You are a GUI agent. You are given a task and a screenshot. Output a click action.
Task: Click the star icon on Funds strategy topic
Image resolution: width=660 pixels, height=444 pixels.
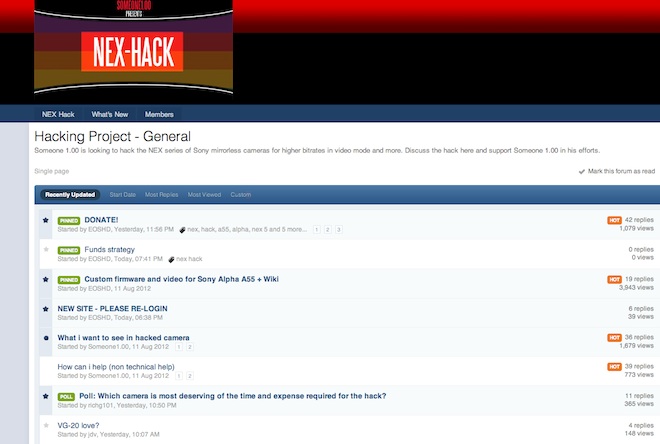(46, 250)
